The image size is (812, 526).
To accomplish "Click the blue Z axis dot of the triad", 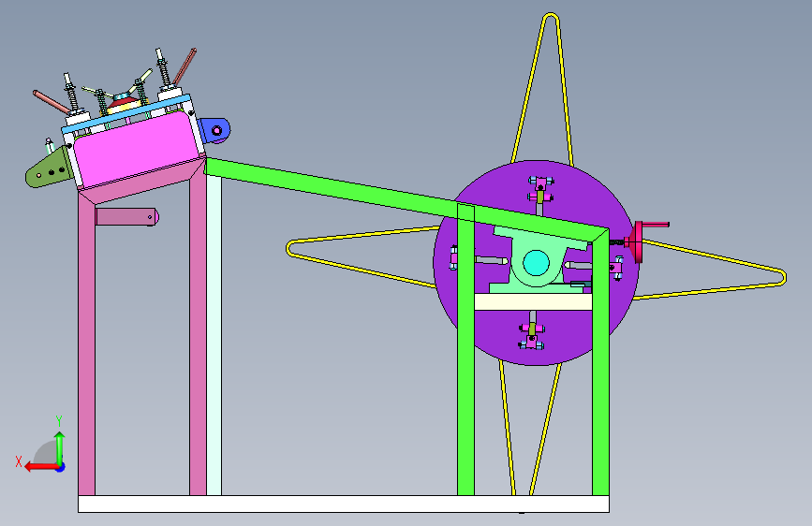I will coord(61,467).
